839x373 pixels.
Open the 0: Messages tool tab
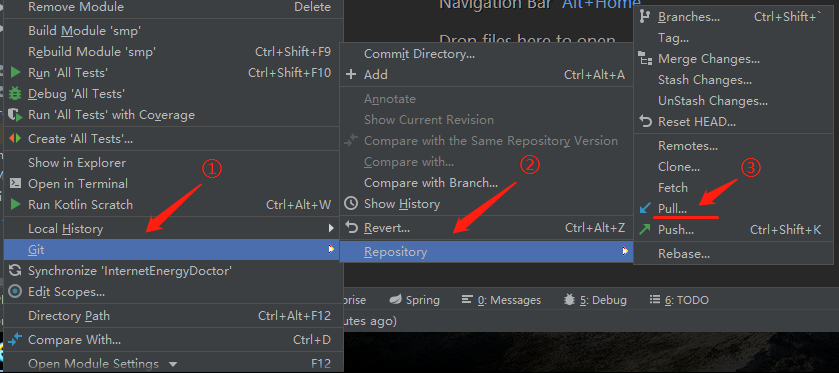[501, 300]
